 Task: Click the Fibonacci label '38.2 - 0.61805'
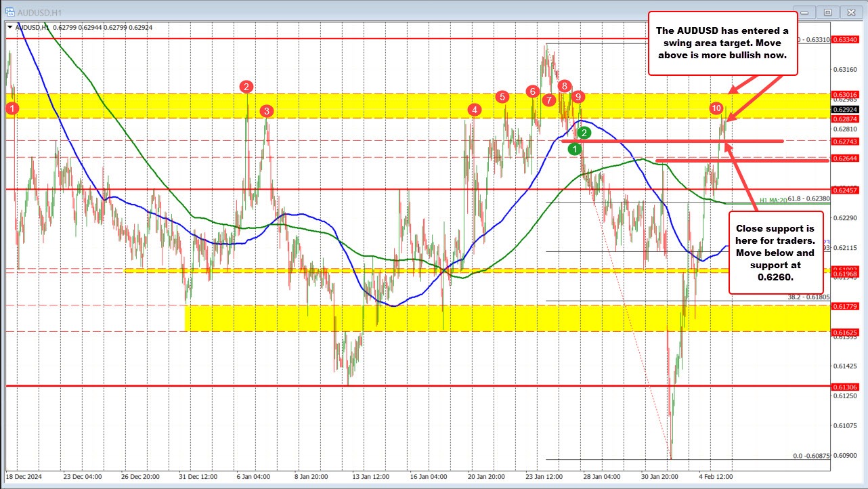click(808, 297)
